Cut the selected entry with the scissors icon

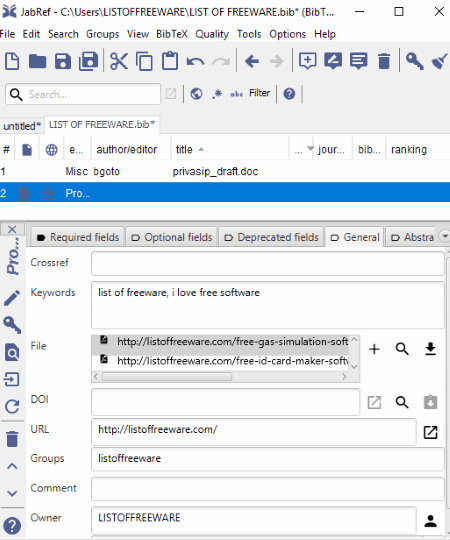point(119,62)
